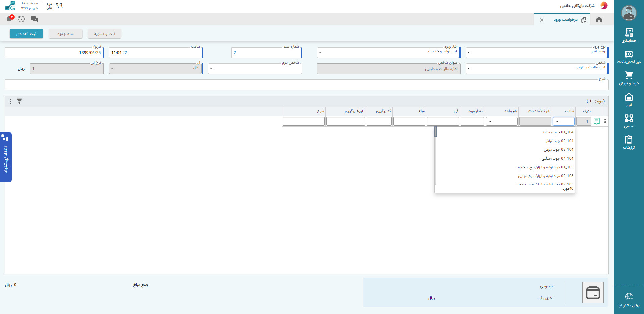644x314 pixels.
Task: Open the پرتال مشتریان customer portal
Action: [x=629, y=300]
